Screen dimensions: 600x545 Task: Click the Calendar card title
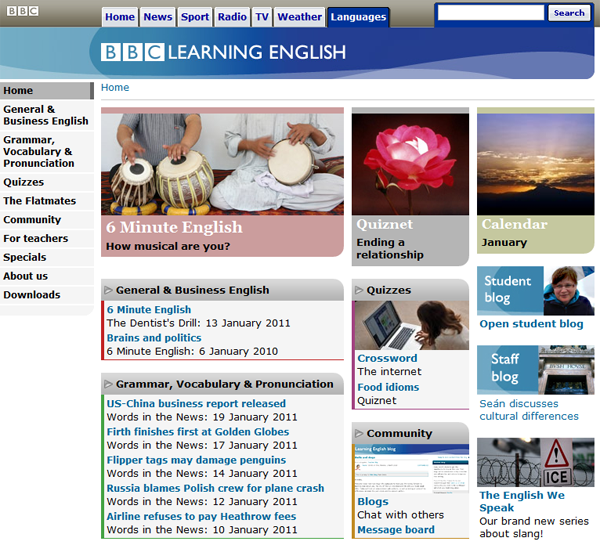tap(514, 224)
